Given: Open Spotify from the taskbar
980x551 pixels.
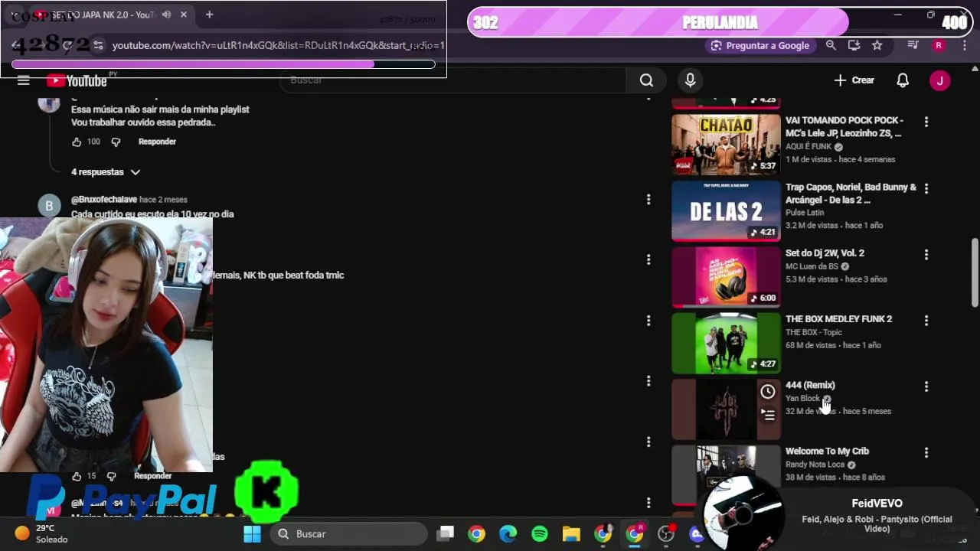Looking at the screenshot, I should 540,533.
